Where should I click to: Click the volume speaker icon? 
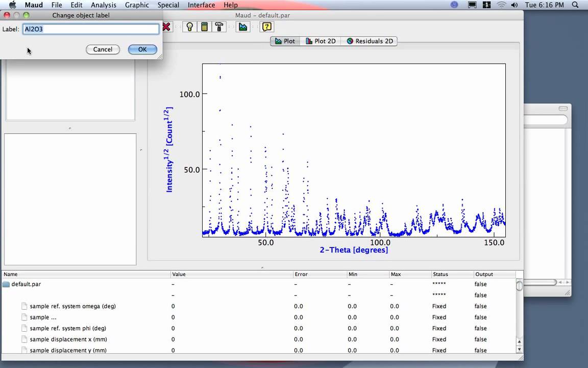[514, 5]
